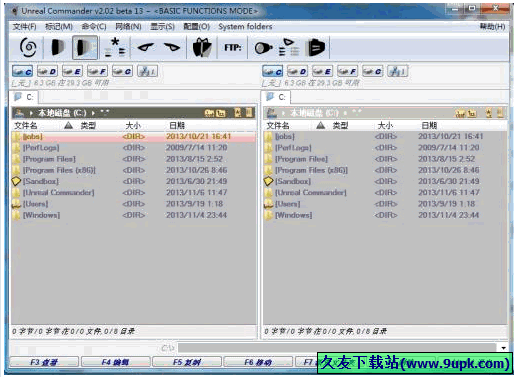Select [PerfLogs] folder in right panel
Viewport: 516px width, 377px height.
[x=385, y=147]
